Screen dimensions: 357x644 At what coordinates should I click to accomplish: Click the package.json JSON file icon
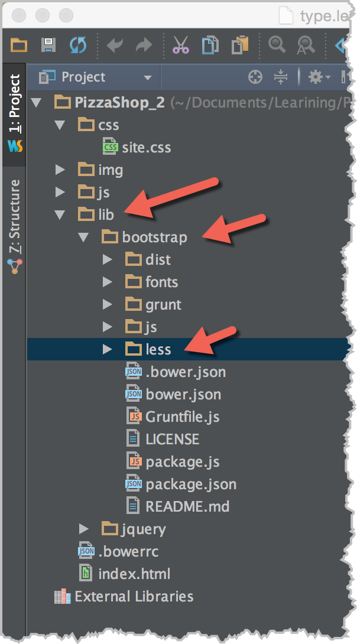click(x=134, y=484)
